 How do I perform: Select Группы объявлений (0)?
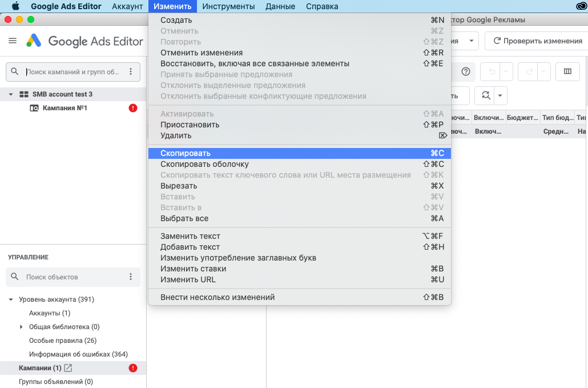(56, 382)
